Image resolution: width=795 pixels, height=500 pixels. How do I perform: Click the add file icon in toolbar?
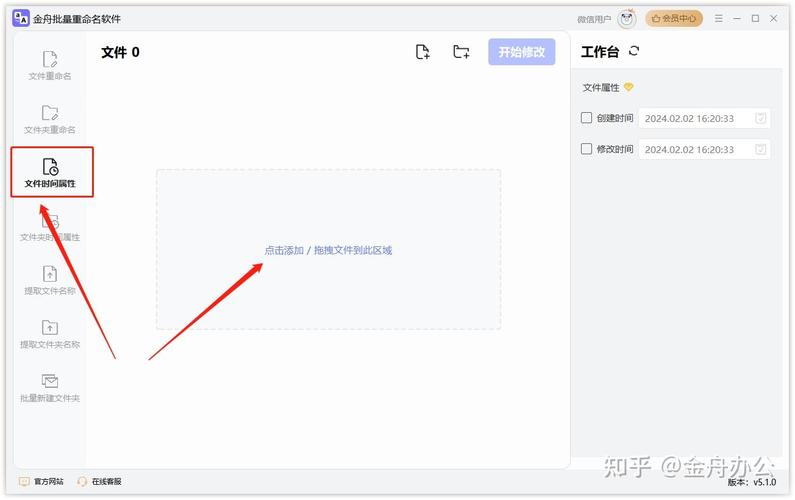423,52
